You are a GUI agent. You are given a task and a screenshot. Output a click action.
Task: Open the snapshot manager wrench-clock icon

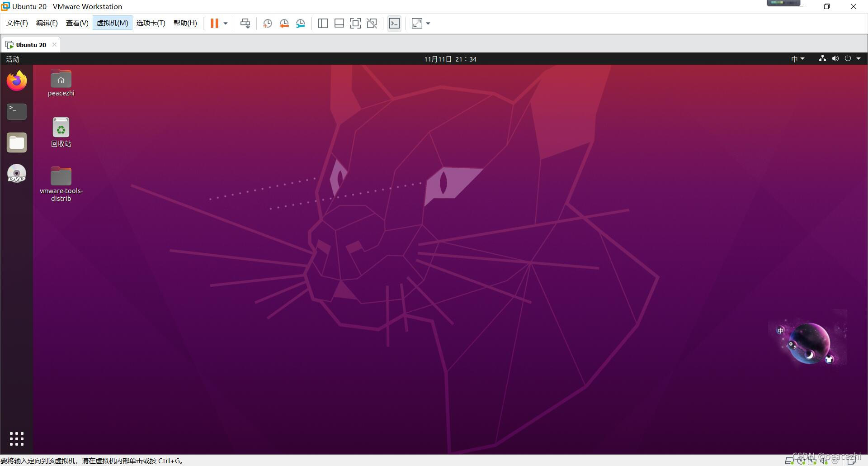coord(301,24)
